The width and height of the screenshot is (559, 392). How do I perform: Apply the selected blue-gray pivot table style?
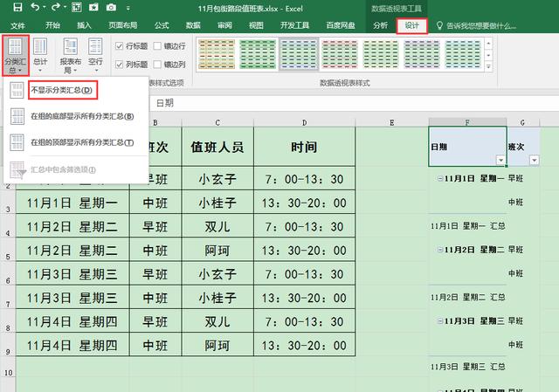[299, 54]
